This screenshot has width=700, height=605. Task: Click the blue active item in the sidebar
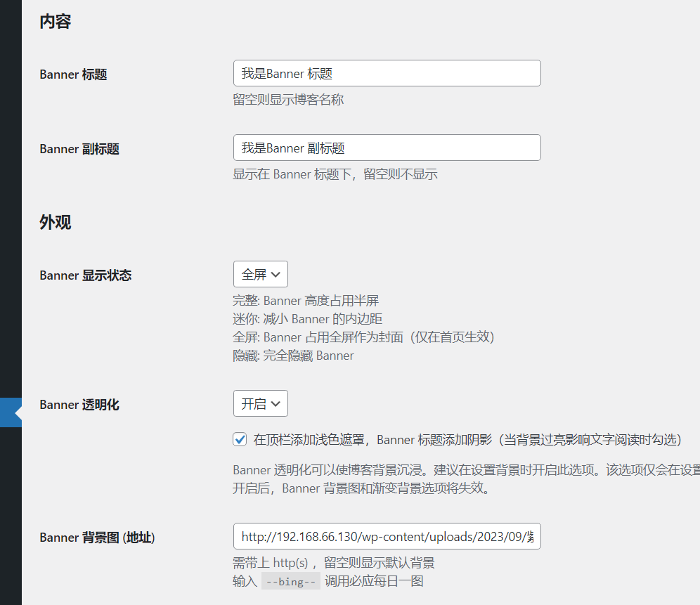point(11,412)
